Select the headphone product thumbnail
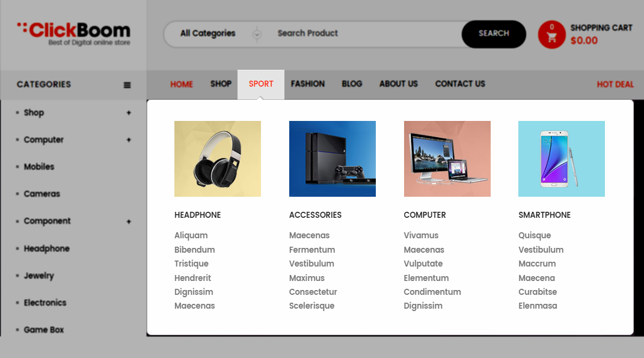The height and width of the screenshot is (358, 644). pyautogui.click(x=218, y=159)
